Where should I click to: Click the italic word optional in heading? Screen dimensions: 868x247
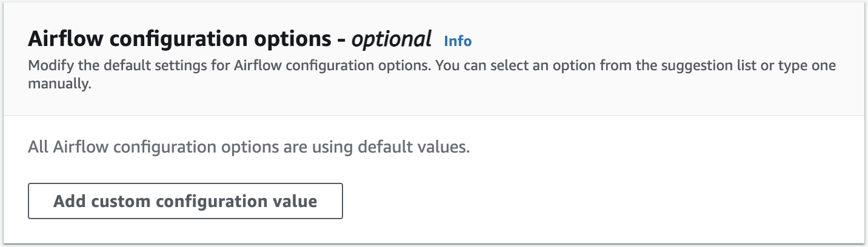392,39
